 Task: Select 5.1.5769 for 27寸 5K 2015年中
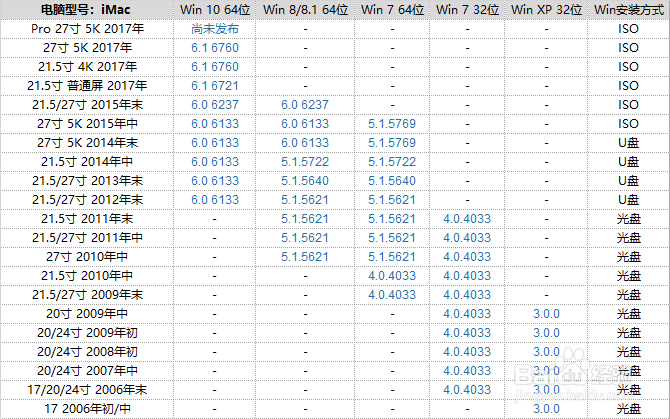coord(392,124)
